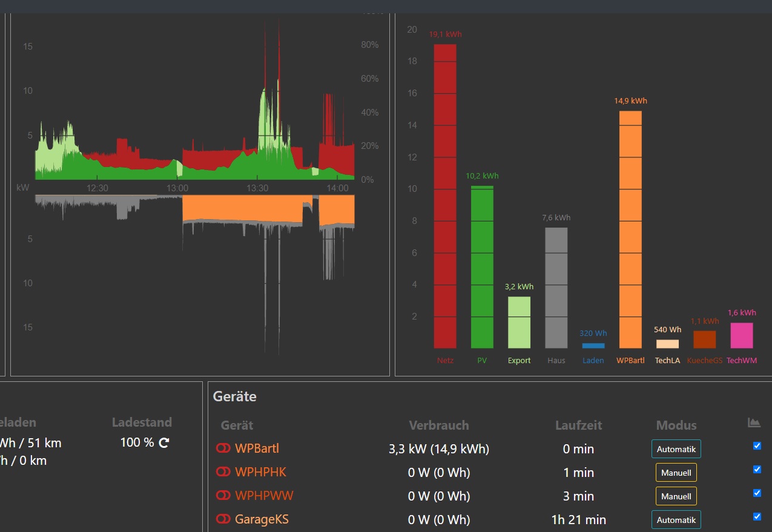Refresh the 100 % Ladestand value
The width and height of the screenshot is (772, 532).
point(164,443)
